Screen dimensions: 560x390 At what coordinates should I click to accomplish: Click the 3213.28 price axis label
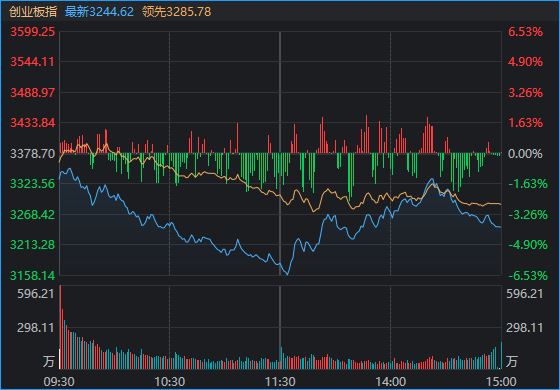32,245
